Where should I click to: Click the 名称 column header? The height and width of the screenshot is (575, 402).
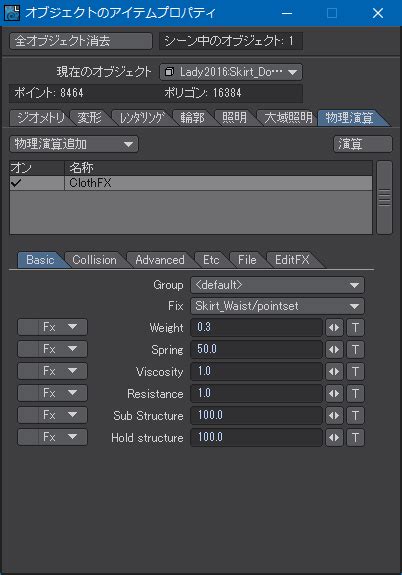pos(218,168)
